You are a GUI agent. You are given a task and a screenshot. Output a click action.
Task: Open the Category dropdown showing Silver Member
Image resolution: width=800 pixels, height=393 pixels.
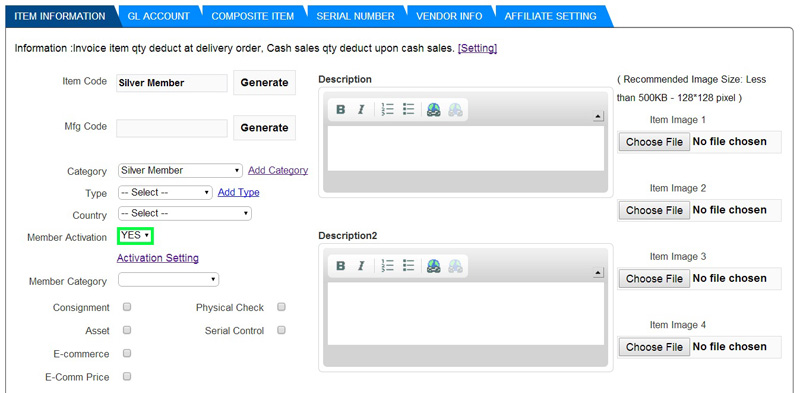tap(180, 170)
